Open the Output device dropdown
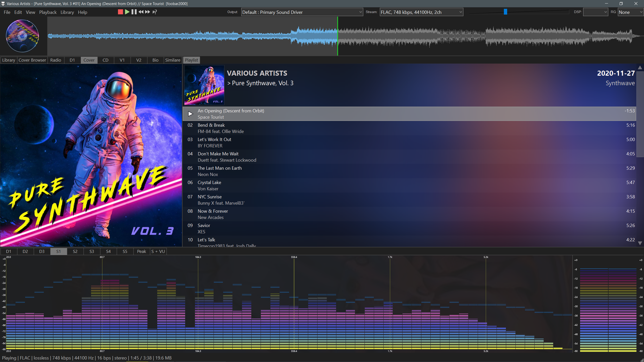This screenshot has height=362, width=644. (x=302, y=12)
